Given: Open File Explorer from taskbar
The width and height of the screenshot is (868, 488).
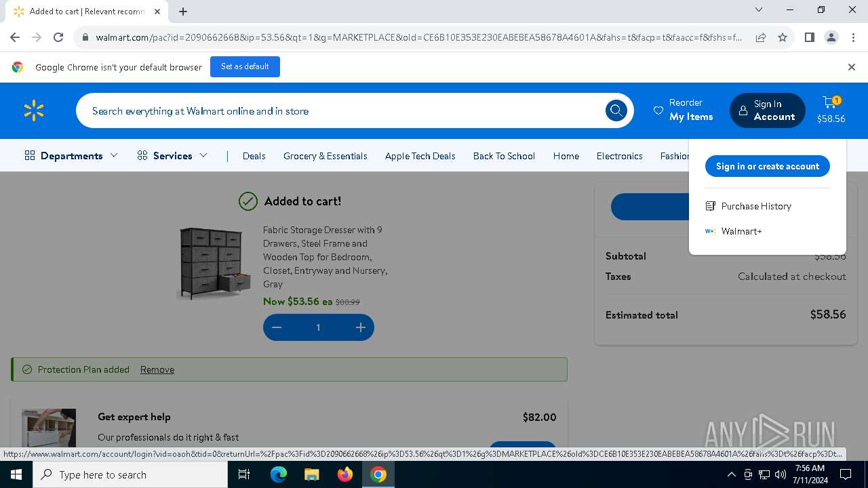Looking at the screenshot, I should (x=311, y=474).
